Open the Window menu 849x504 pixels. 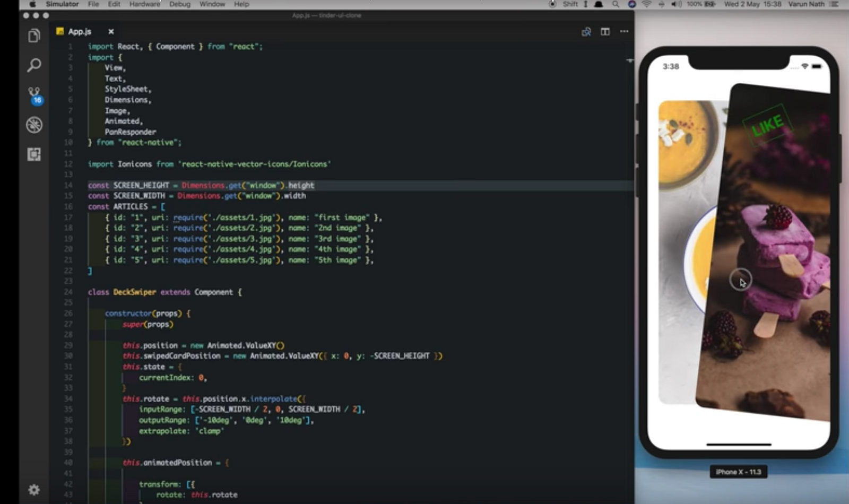pyautogui.click(x=212, y=4)
